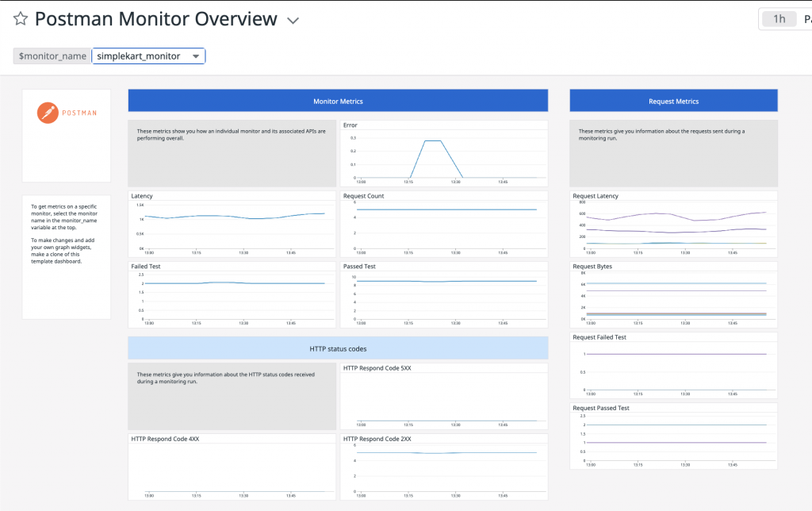
Task: Click the 'Passed Test' widget title
Action: click(x=359, y=267)
